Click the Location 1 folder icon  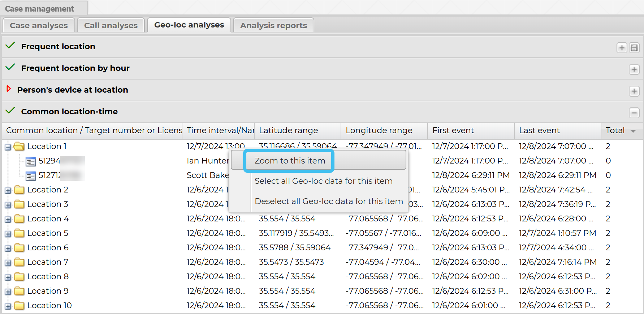(x=19, y=147)
